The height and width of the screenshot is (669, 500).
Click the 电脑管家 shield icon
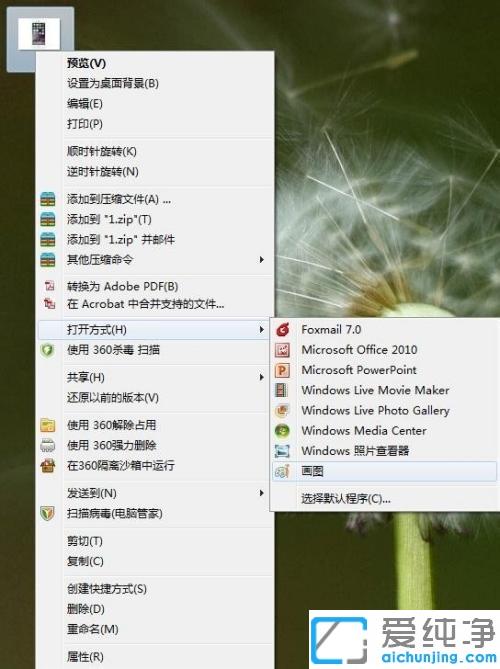point(47,513)
